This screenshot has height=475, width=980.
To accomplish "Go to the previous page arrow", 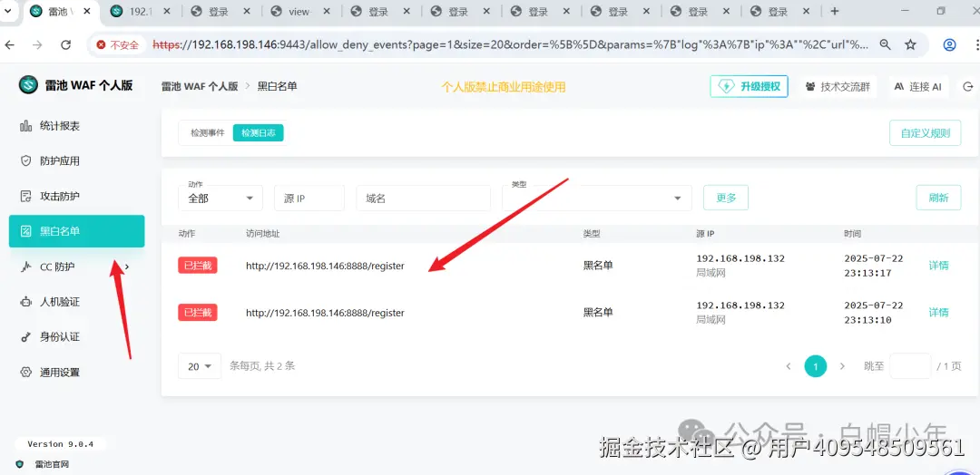I will coord(789,366).
